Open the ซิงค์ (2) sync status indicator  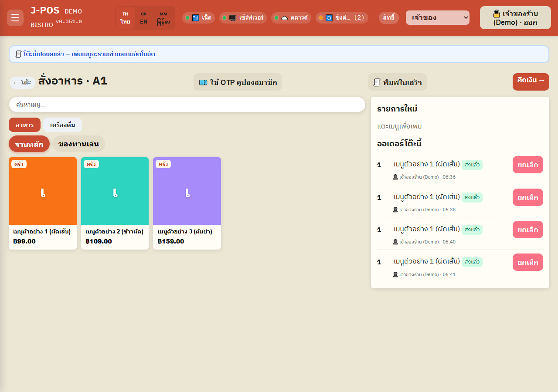342,18
